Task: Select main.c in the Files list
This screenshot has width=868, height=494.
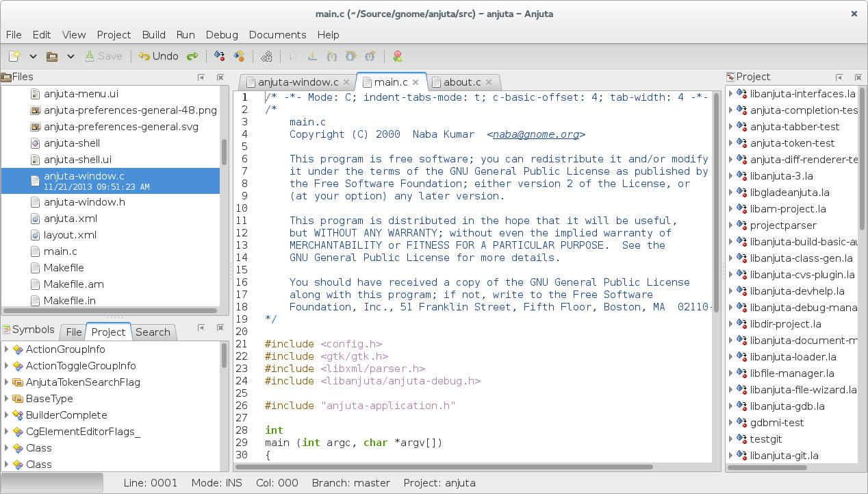Action: coord(111,251)
